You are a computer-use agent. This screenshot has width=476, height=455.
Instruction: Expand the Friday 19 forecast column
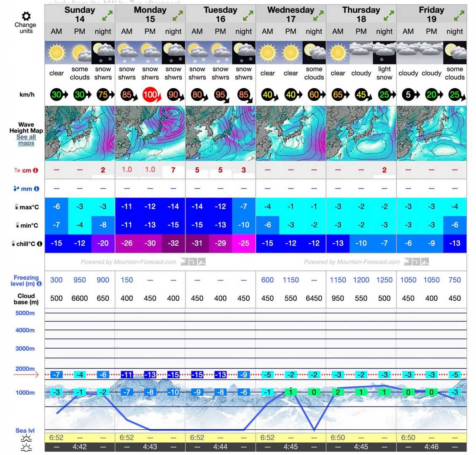[459, 16]
